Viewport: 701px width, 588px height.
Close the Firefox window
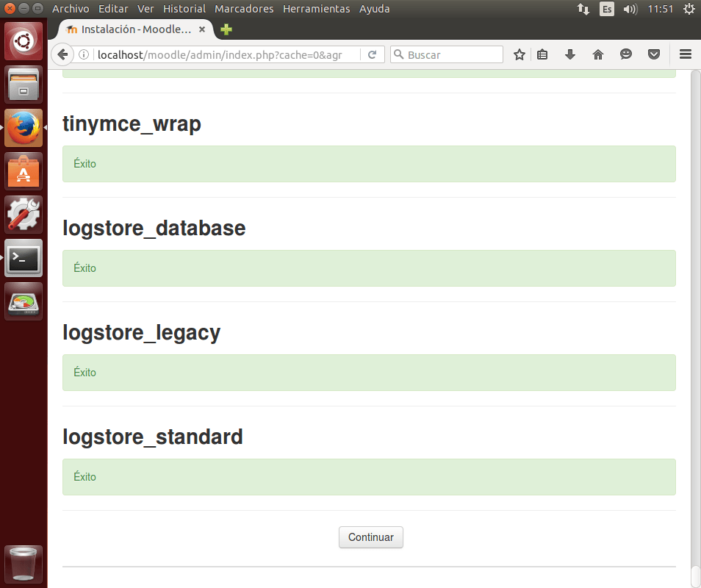[10, 8]
